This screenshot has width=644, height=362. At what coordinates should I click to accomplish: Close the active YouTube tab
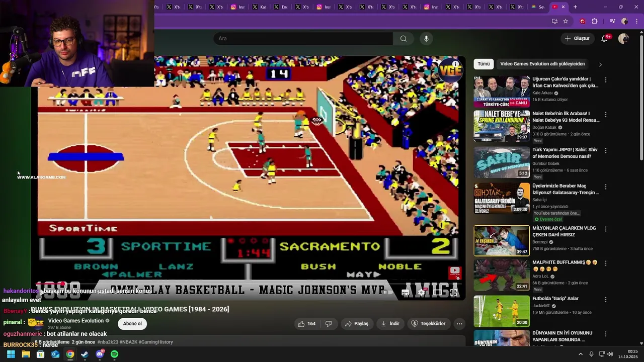[x=563, y=7]
